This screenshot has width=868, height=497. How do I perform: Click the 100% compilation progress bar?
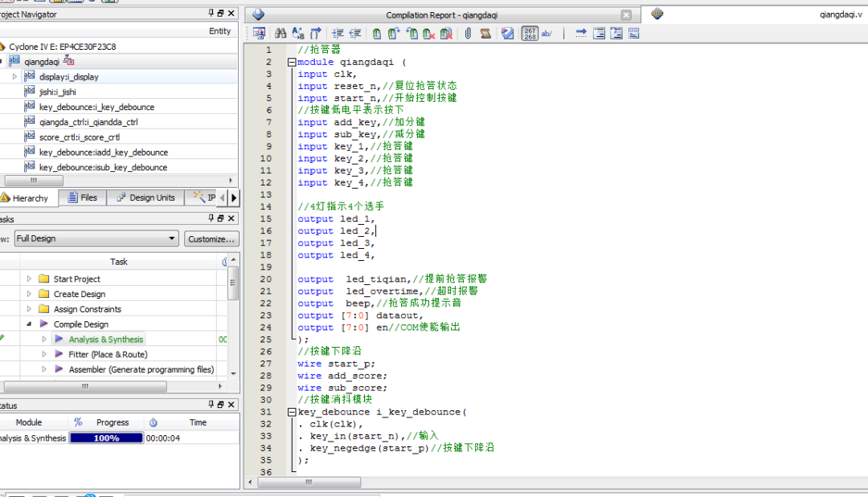point(106,438)
